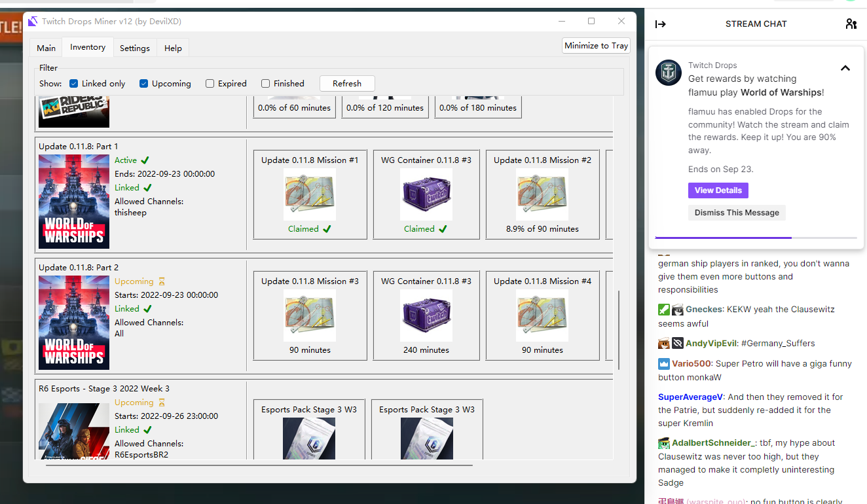The width and height of the screenshot is (867, 504).
Task: Click View Details in the drops notification
Action: [718, 190]
